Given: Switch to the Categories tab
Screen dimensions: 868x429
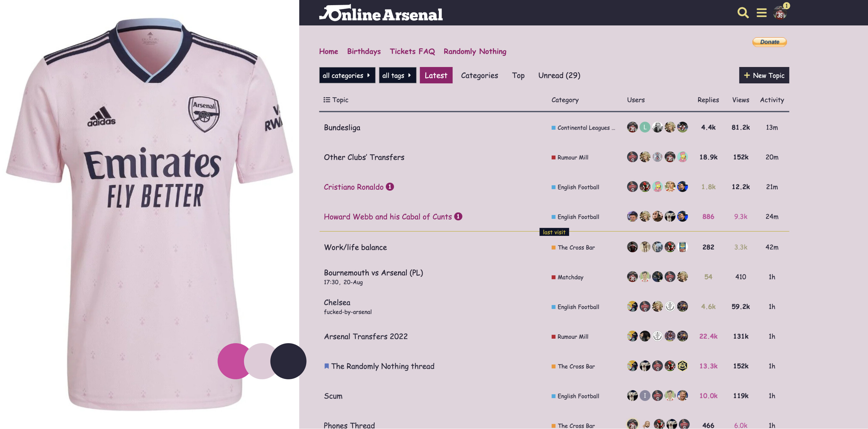Looking at the screenshot, I should point(479,75).
